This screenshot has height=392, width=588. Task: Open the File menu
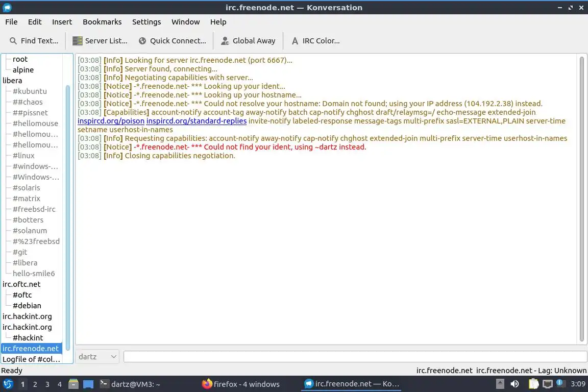pyautogui.click(x=11, y=22)
